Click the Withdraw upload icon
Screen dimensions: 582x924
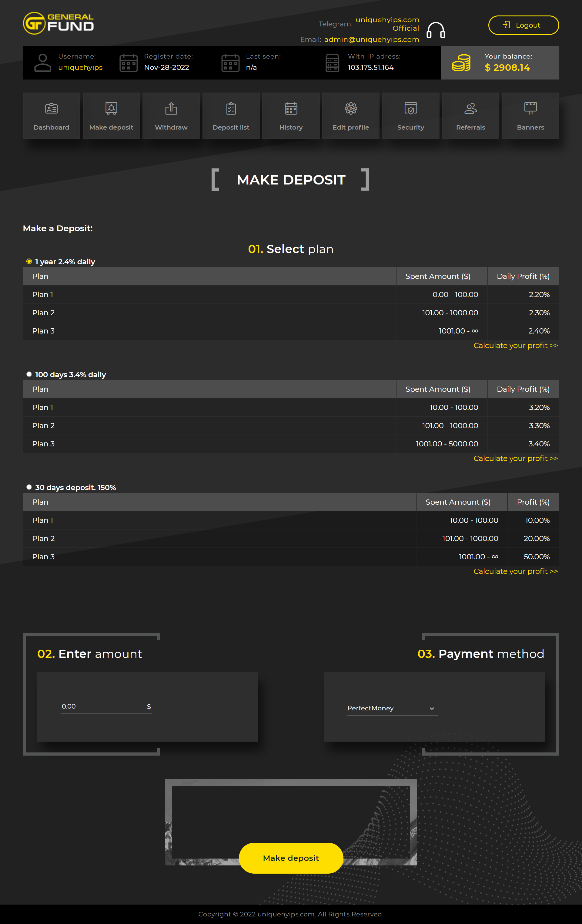coord(171,109)
